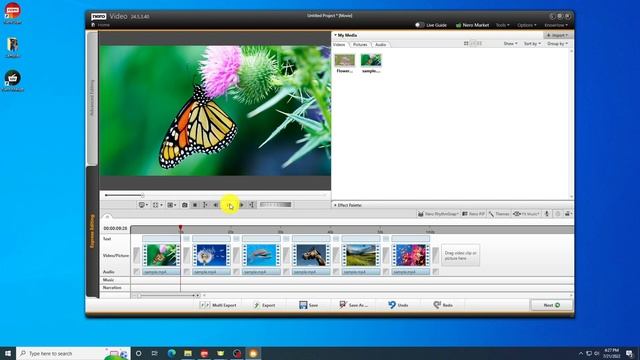The image size is (640, 360).
Task: Toggle audio checkbox before the dandelion clip
Action: click(x=186, y=271)
